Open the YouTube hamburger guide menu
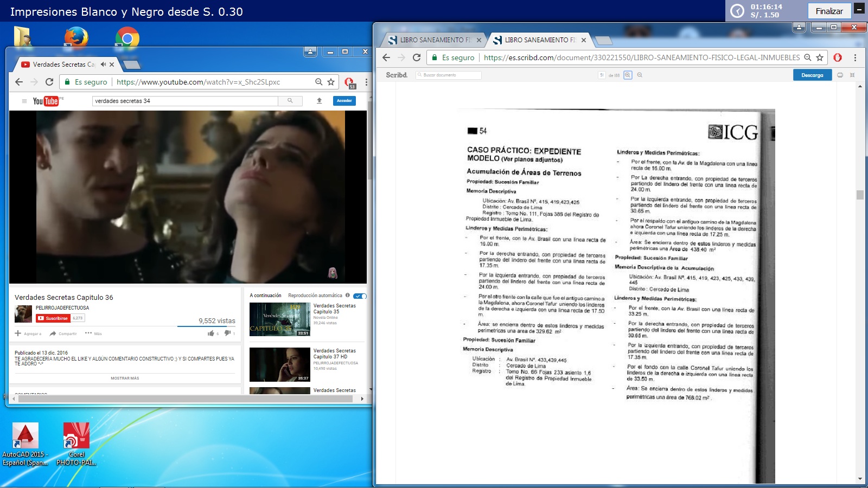868x488 pixels. tap(24, 101)
